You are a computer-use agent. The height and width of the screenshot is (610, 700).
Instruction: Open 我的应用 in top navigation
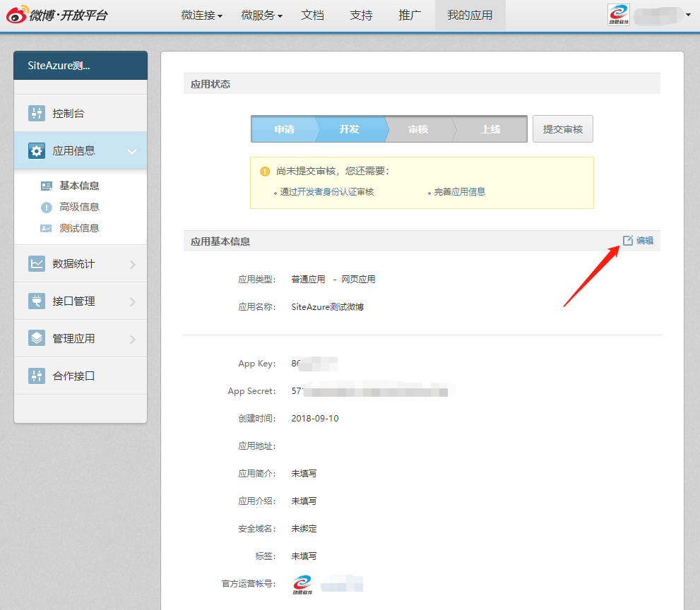(470, 15)
